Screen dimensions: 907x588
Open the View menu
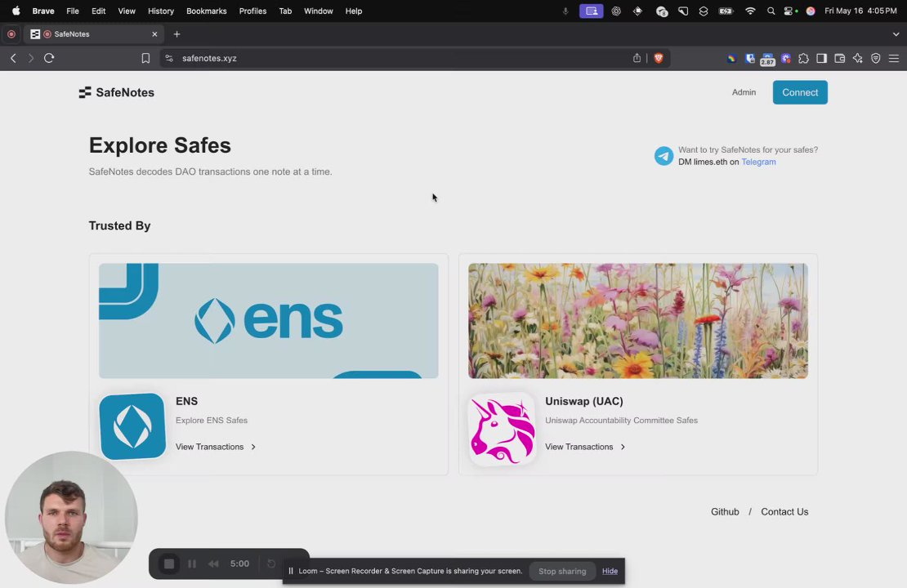point(127,11)
